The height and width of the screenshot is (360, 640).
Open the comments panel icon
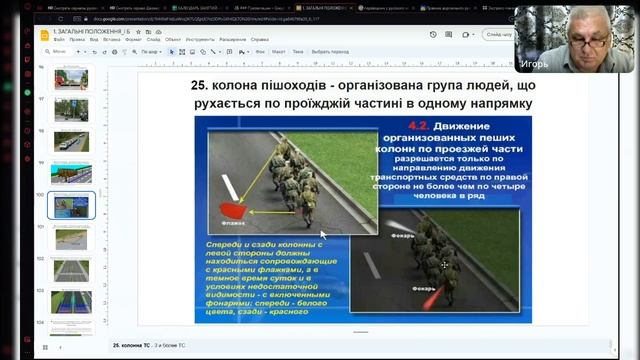point(449,35)
